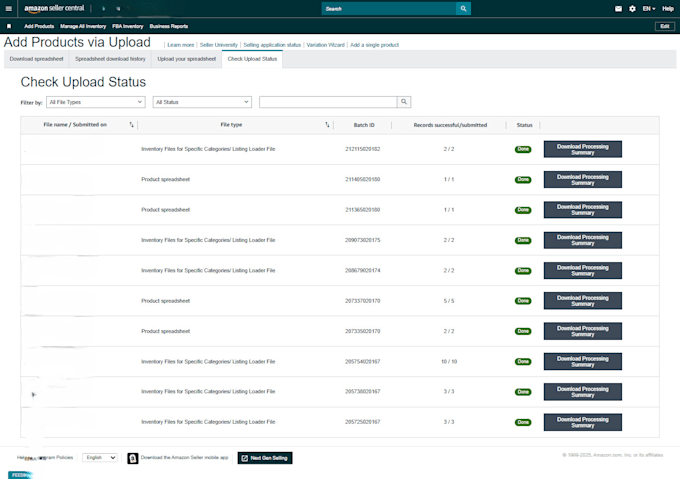Select the 5 / 5 records cell

pyautogui.click(x=449, y=301)
